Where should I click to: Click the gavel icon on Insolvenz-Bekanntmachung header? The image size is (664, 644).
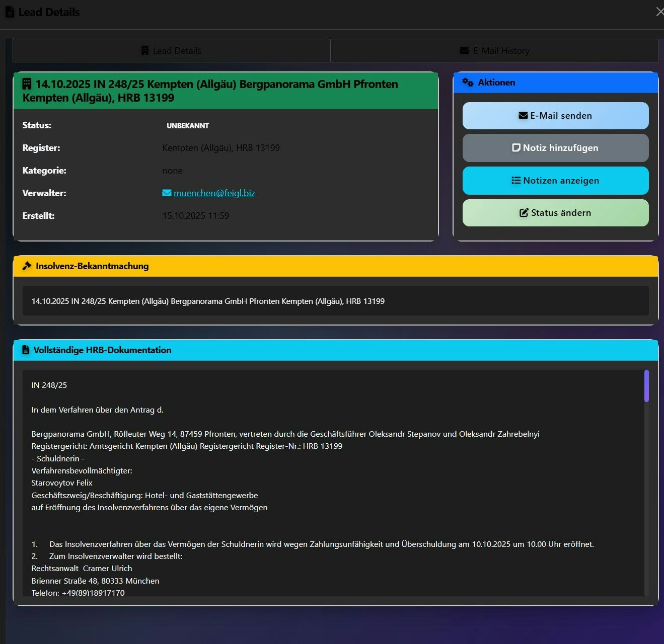[27, 266]
